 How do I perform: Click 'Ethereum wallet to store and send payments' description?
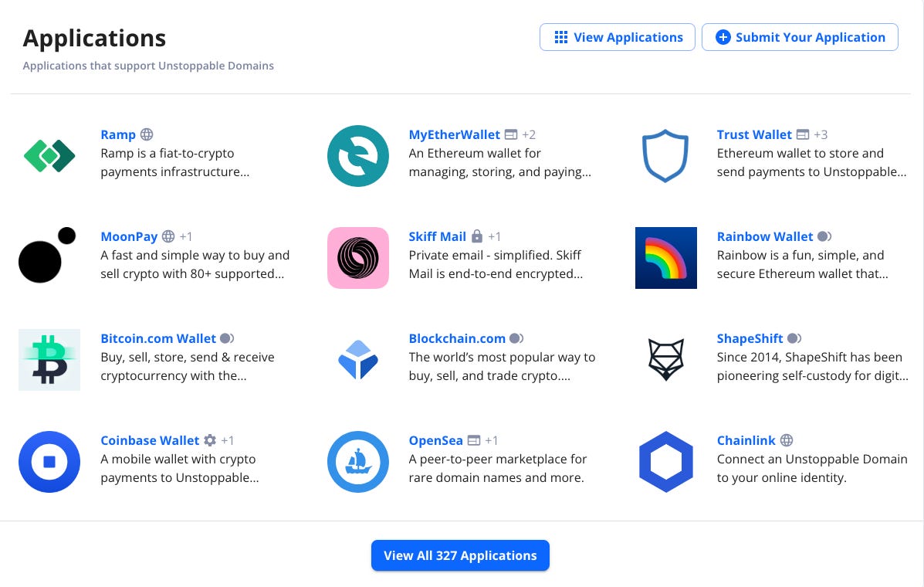(x=811, y=162)
